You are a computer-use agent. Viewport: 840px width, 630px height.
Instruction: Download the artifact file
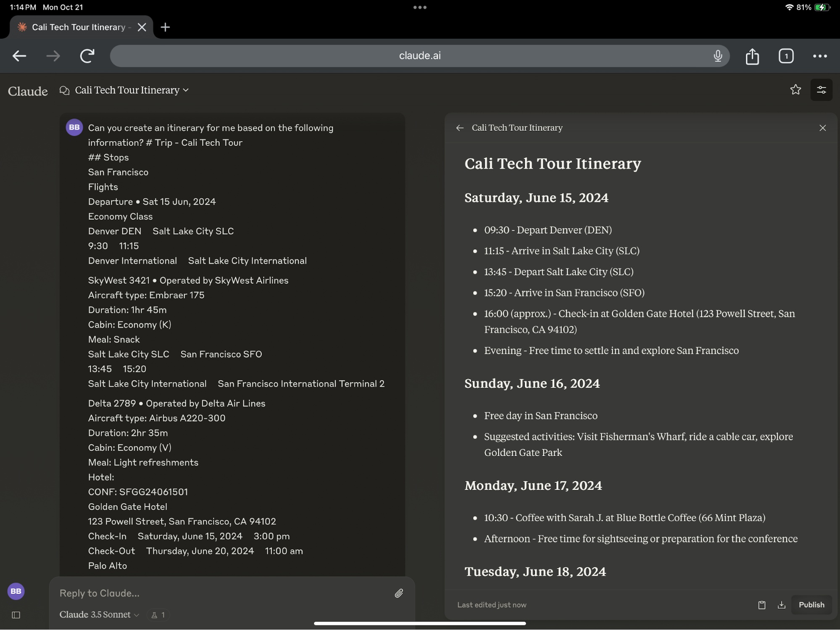point(781,605)
